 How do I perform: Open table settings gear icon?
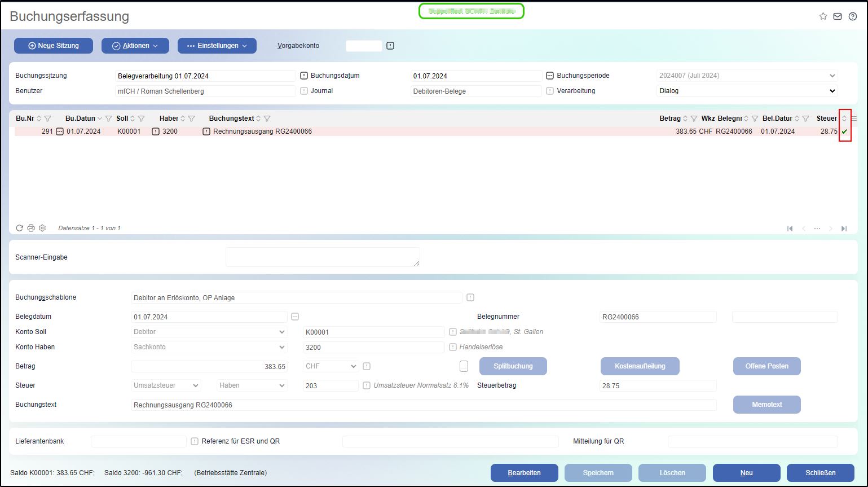pos(42,228)
